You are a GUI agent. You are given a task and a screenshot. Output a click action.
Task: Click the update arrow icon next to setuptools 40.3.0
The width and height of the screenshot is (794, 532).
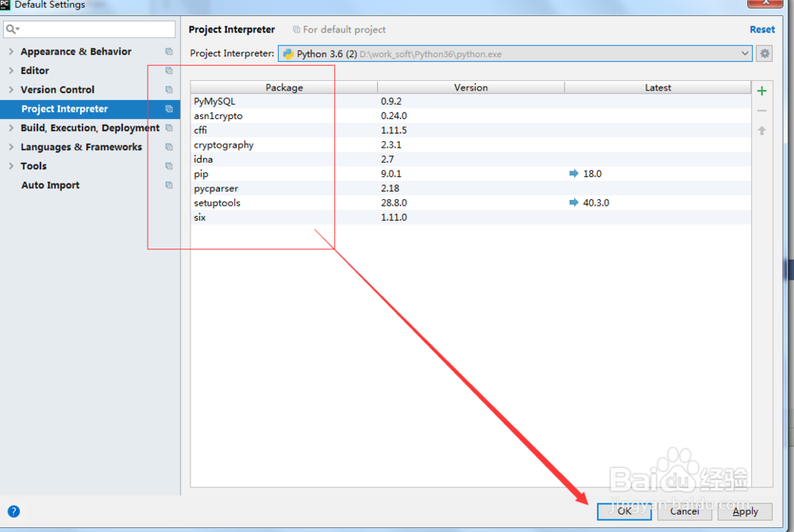(x=574, y=202)
